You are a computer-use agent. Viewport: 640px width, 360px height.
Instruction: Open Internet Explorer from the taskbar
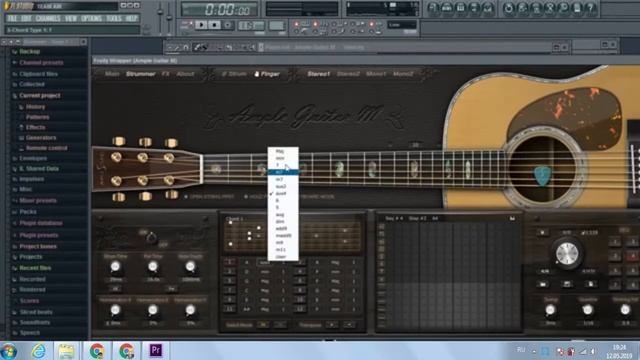pos(38,351)
